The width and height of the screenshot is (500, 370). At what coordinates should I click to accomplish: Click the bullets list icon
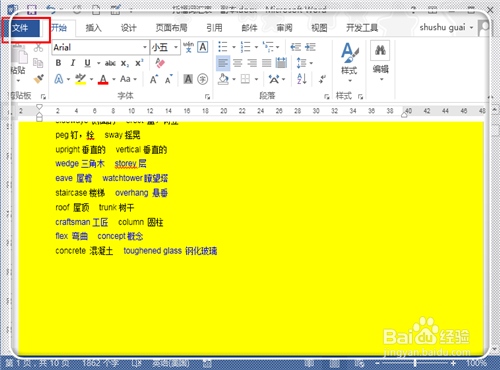point(222,47)
